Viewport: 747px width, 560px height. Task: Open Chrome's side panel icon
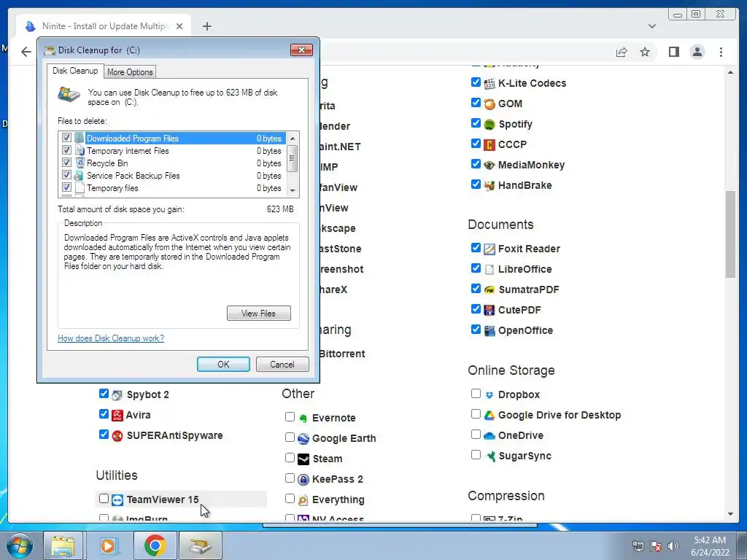coord(673,52)
